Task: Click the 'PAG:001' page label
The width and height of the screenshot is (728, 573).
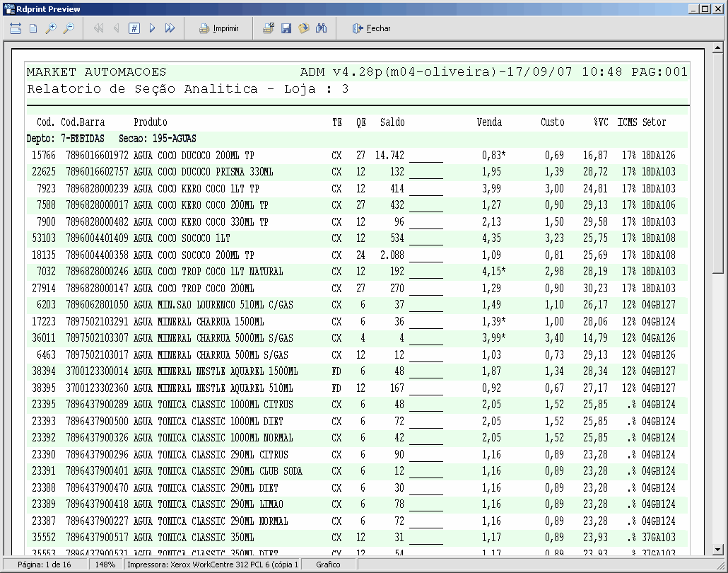Action: tap(659, 72)
